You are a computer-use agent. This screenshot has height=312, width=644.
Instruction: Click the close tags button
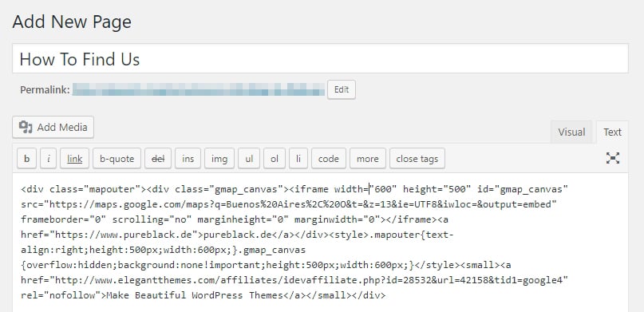click(417, 159)
